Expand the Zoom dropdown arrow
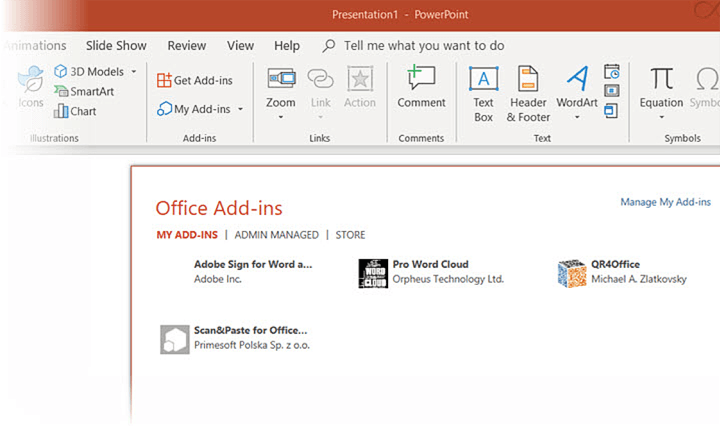This screenshot has width=720, height=427. pos(281,117)
